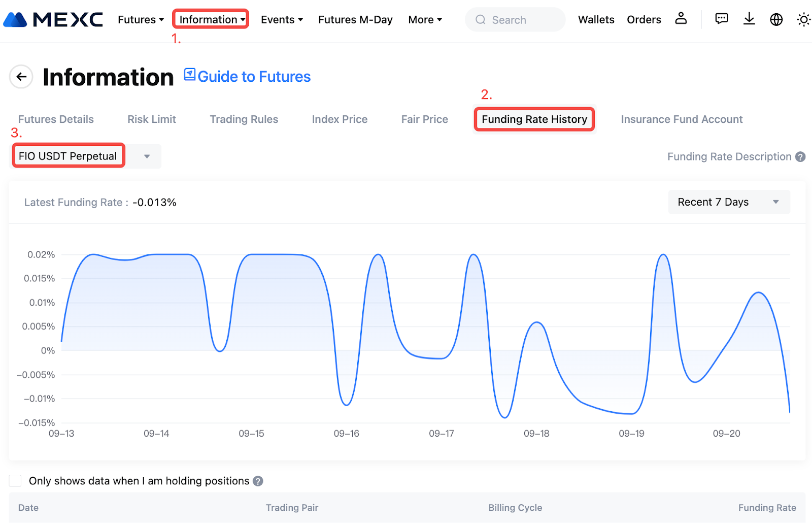The height and width of the screenshot is (524, 812).
Task: Click the download app icon
Action: pos(749,19)
